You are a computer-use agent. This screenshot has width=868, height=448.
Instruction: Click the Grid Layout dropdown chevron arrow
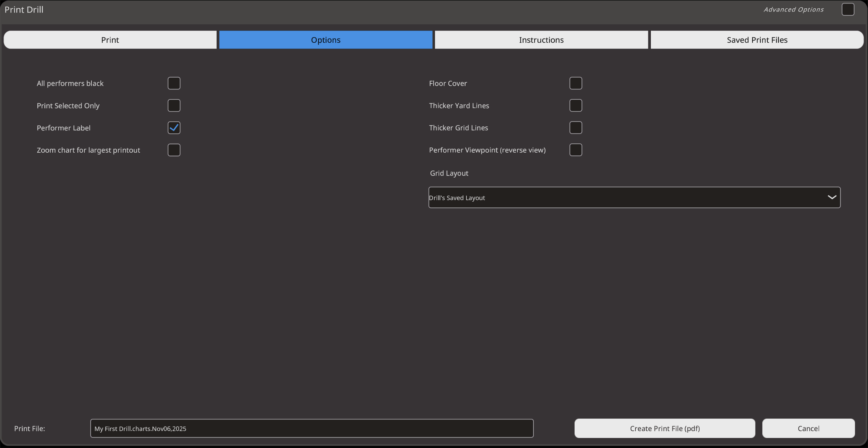pos(832,197)
